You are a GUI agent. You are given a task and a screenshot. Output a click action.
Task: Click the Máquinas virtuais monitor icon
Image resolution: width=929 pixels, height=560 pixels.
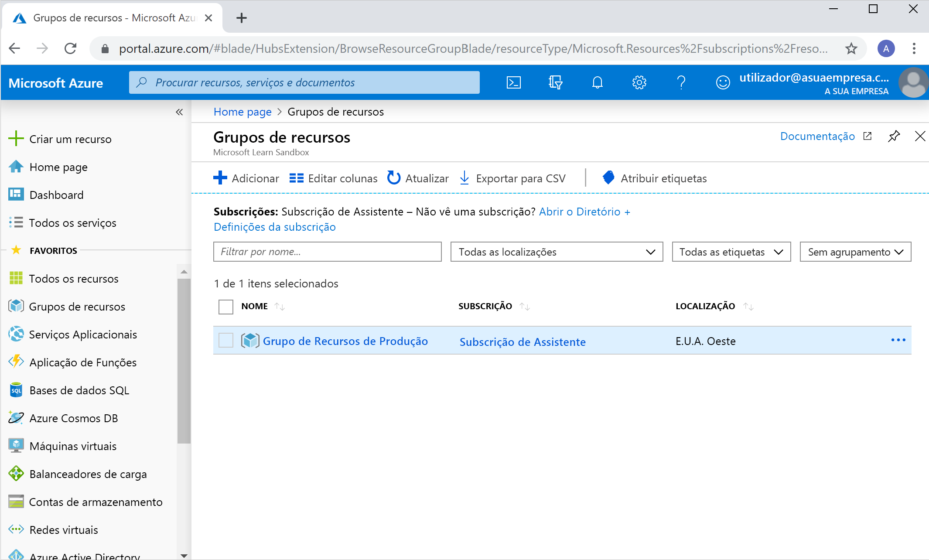click(x=16, y=446)
